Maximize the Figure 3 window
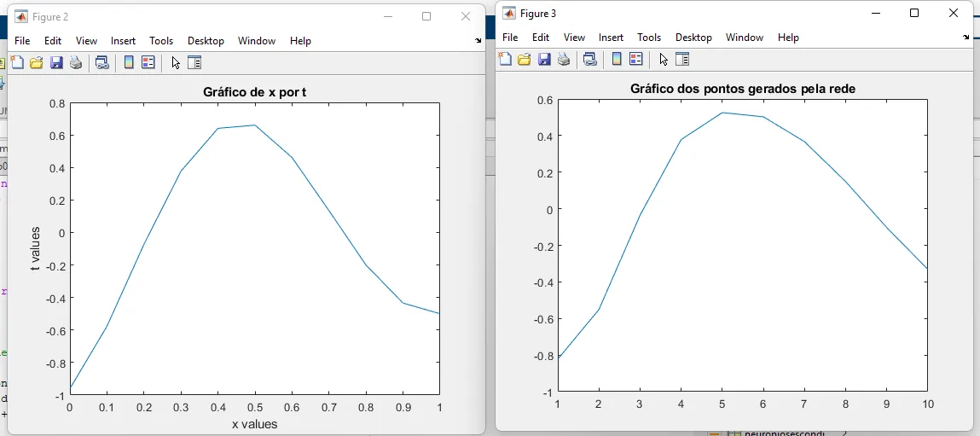 click(914, 14)
